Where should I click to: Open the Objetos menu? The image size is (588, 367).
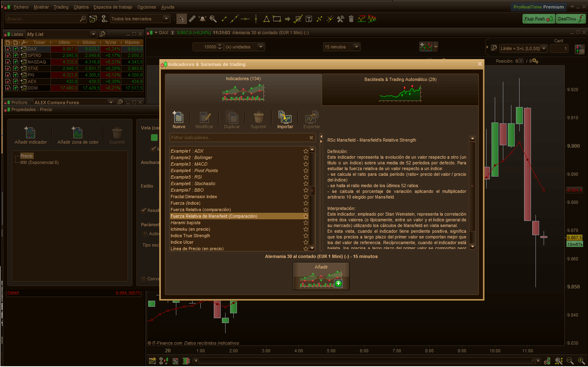pos(81,7)
